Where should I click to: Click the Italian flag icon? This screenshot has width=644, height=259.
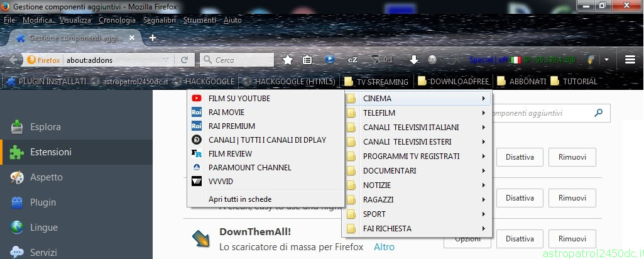pyautogui.click(x=515, y=60)
